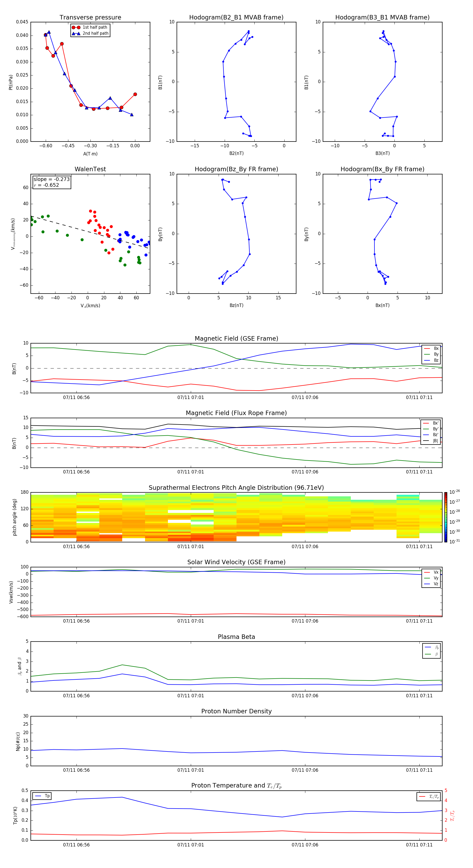Click the 'Proton Temperature and Te/Tp' title

(x=236, y=786)
